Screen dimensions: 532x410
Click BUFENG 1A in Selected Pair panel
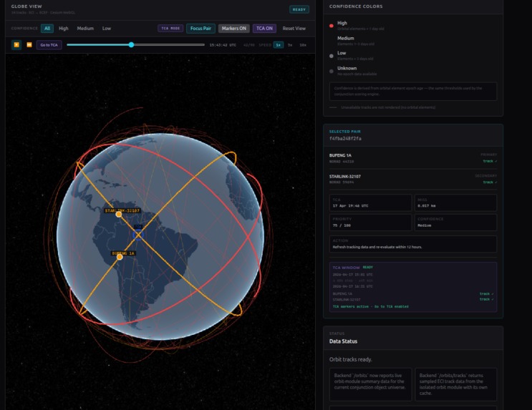pyautogui.click(x=340, y=155)
